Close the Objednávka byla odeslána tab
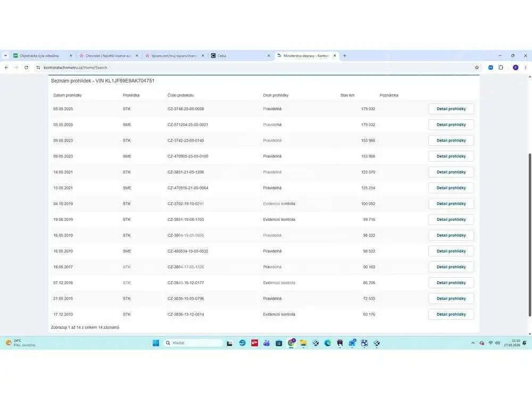 (71, 56)
